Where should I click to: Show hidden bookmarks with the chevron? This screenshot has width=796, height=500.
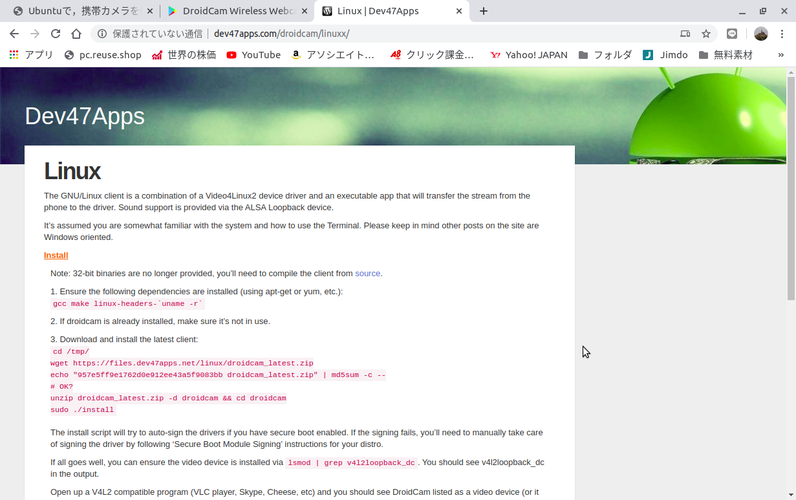point(781,55)
